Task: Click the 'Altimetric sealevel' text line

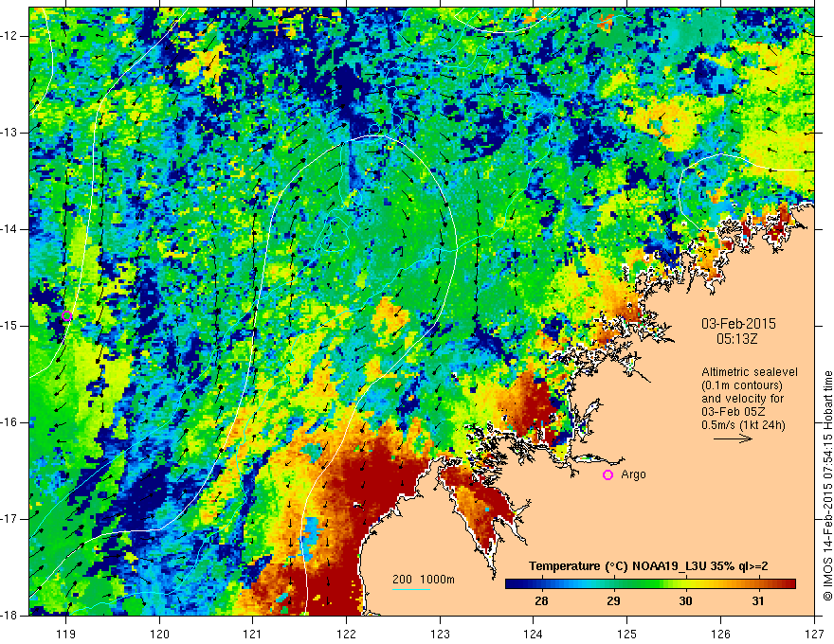Action: tap(750, 372)
